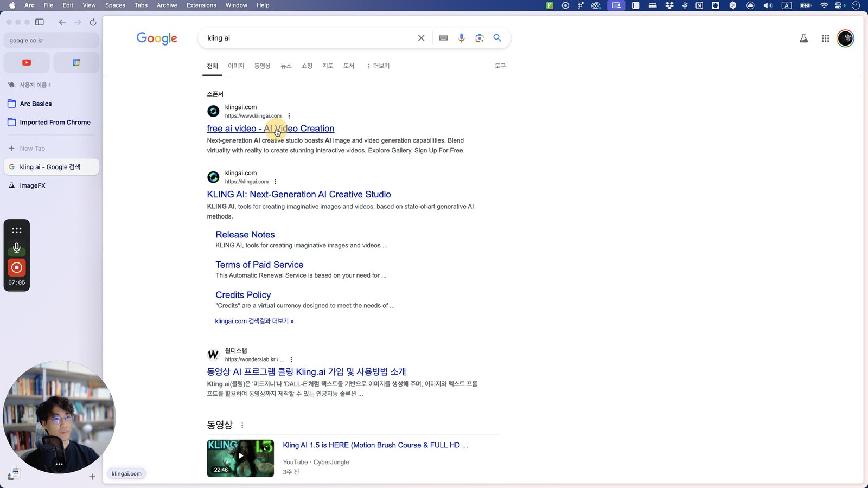Open the pinned YouTube favorite
Viewport: 868px width, 488px height.
pyautogui.click(x=27, y=62)
